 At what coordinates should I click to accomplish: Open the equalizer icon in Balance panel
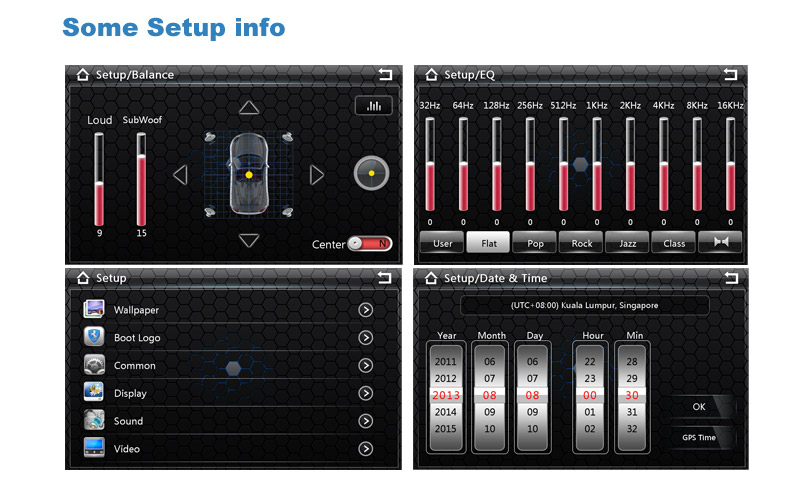point(373,106)
